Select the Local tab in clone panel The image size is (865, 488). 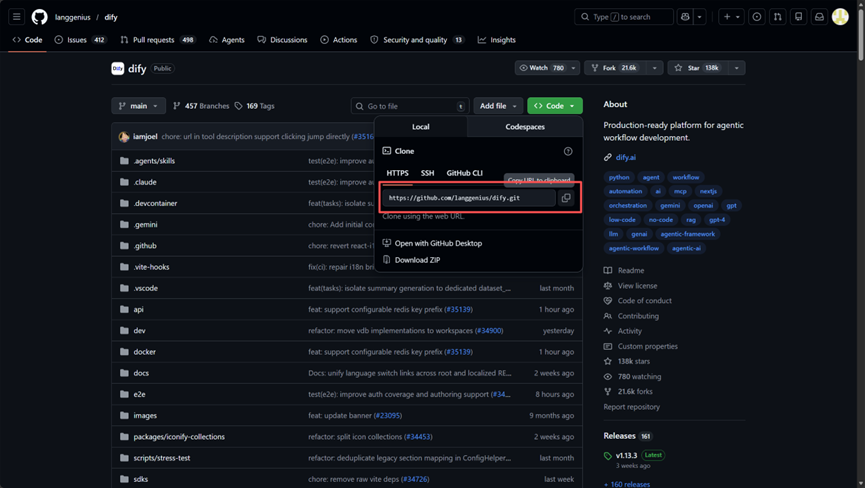point(420,127)
